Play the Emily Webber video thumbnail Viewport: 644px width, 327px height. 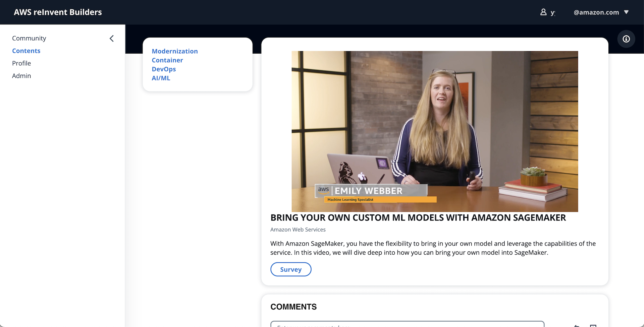tap(435, 131)
